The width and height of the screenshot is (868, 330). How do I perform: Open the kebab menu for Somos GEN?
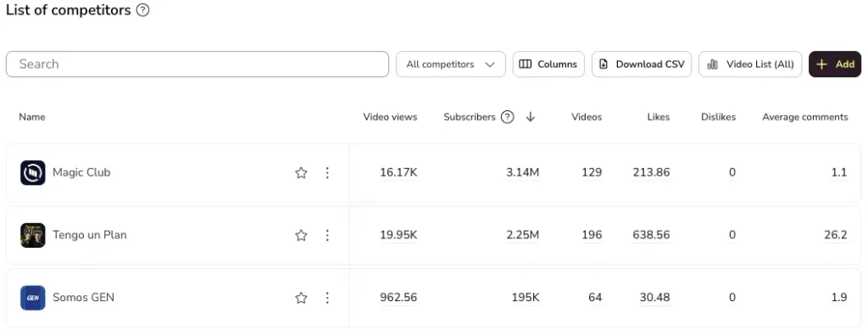(x=327, y=298)
